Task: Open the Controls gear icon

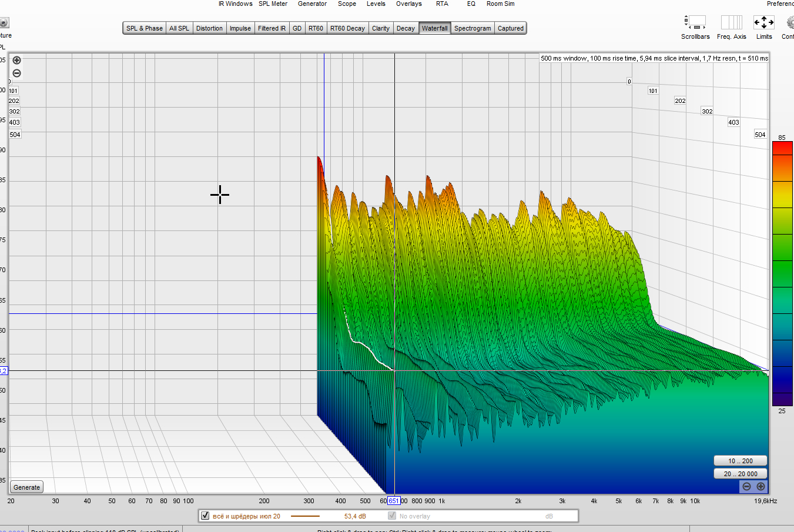Action: 790,23
